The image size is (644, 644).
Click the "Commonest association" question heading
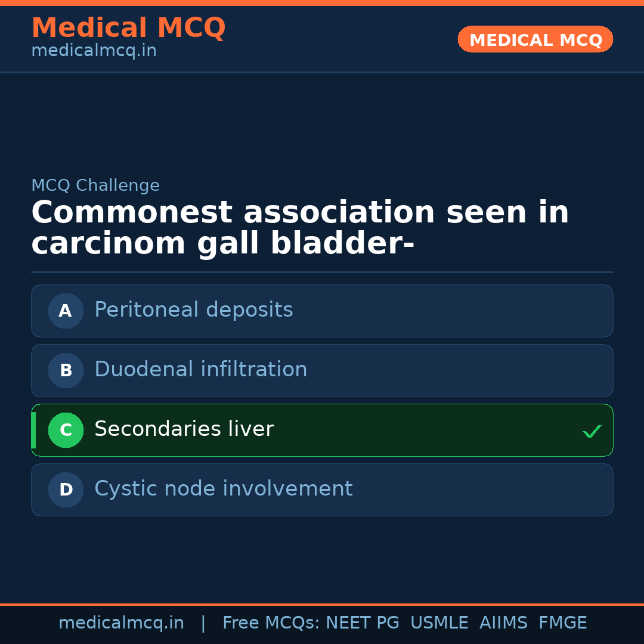coord(300,228)
